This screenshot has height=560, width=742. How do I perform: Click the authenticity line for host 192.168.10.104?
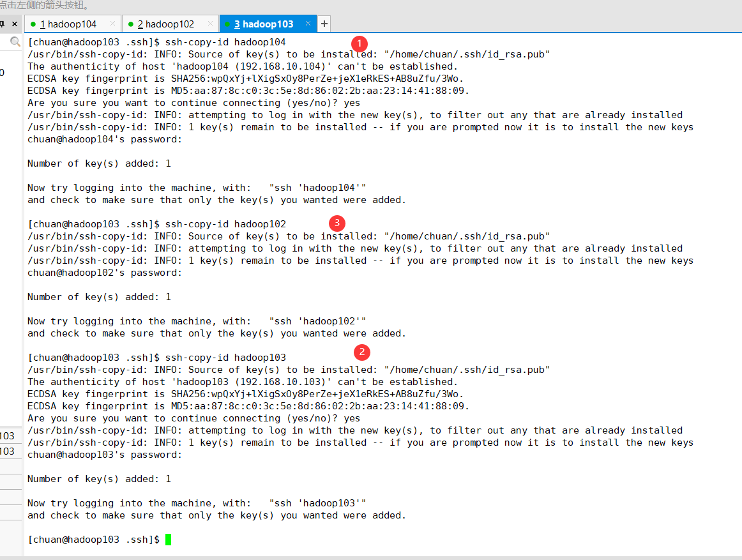click(x=243, y=66)
